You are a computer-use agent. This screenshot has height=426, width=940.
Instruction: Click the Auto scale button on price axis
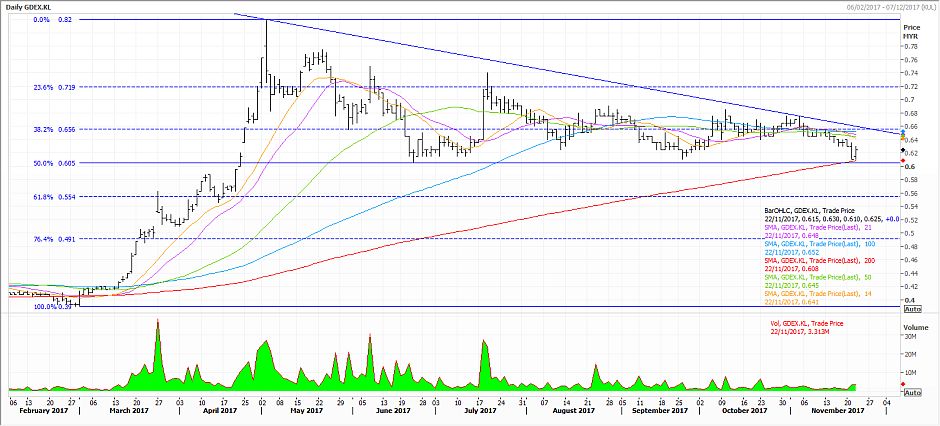pyautogui.click(x=913, y=311)
